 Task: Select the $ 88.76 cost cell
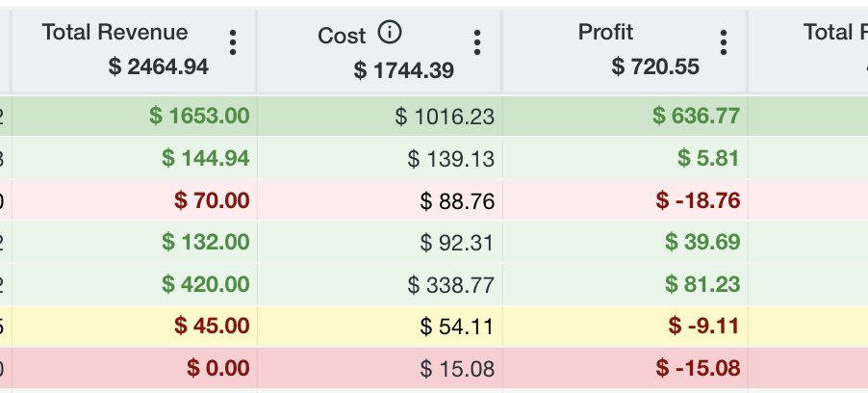click(379, 200)
